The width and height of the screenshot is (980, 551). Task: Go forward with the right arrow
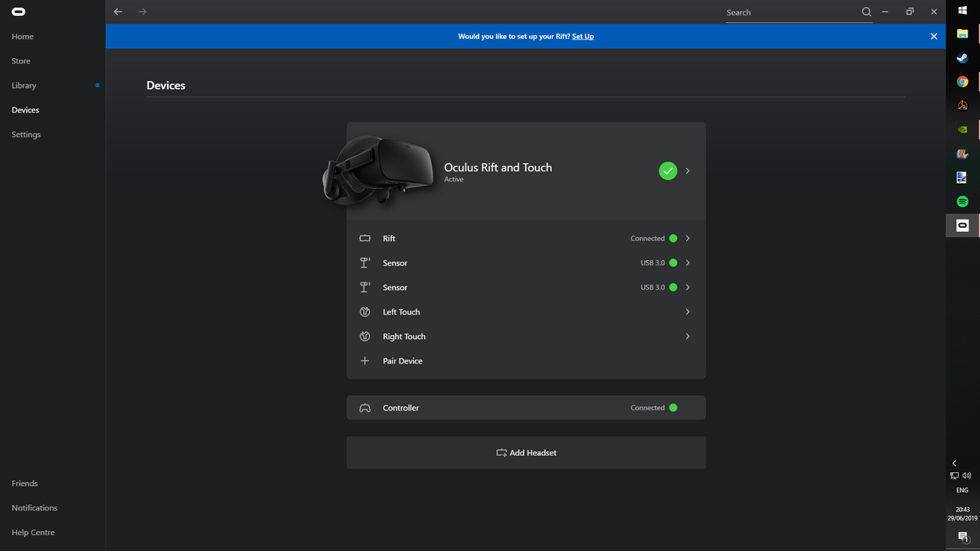pyautogui.click(x=142, y=11)
